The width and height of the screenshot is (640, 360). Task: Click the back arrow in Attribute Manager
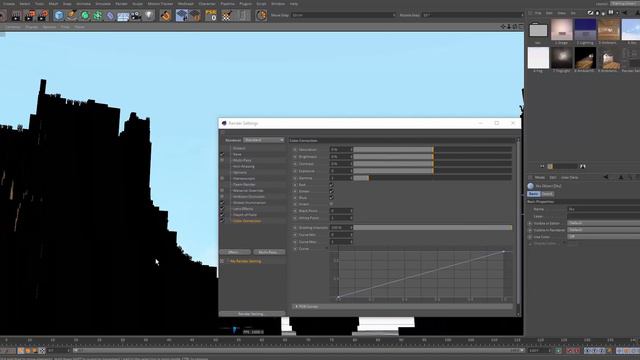point(606,177)
